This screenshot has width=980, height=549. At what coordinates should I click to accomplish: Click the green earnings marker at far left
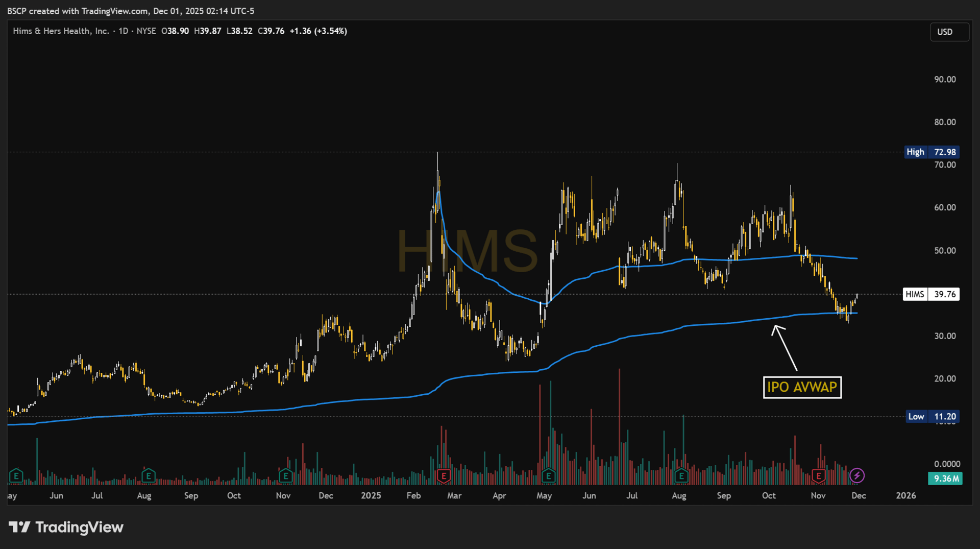tap(16, 476)
